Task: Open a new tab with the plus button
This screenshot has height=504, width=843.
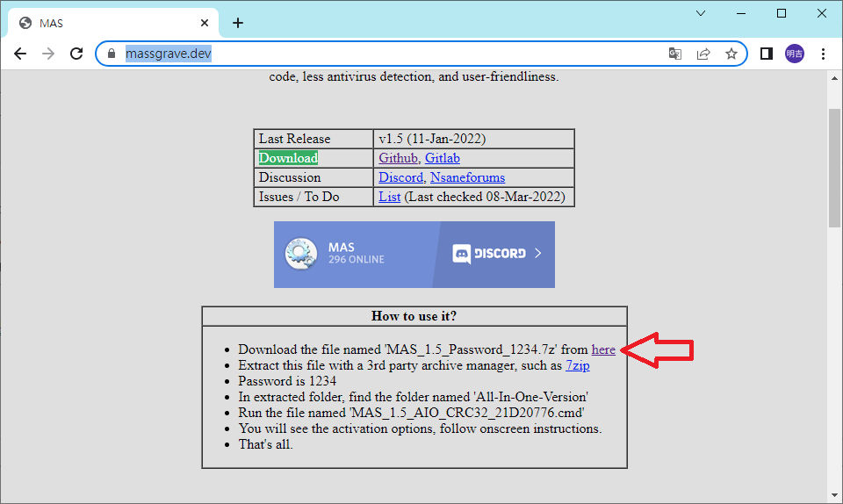Action: (238, 23)
